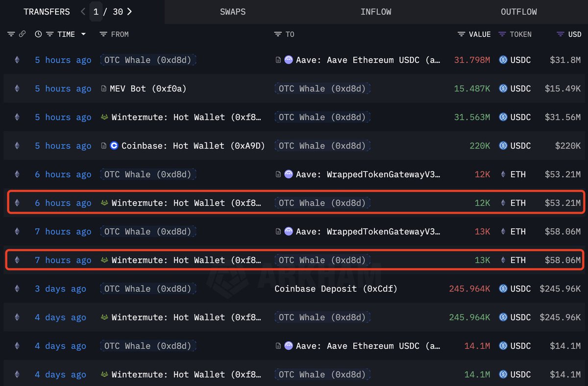Click the Ethereum chain icon in the MEV Bot row
Viewport: 588px width, 386px height.
point(18,89)
